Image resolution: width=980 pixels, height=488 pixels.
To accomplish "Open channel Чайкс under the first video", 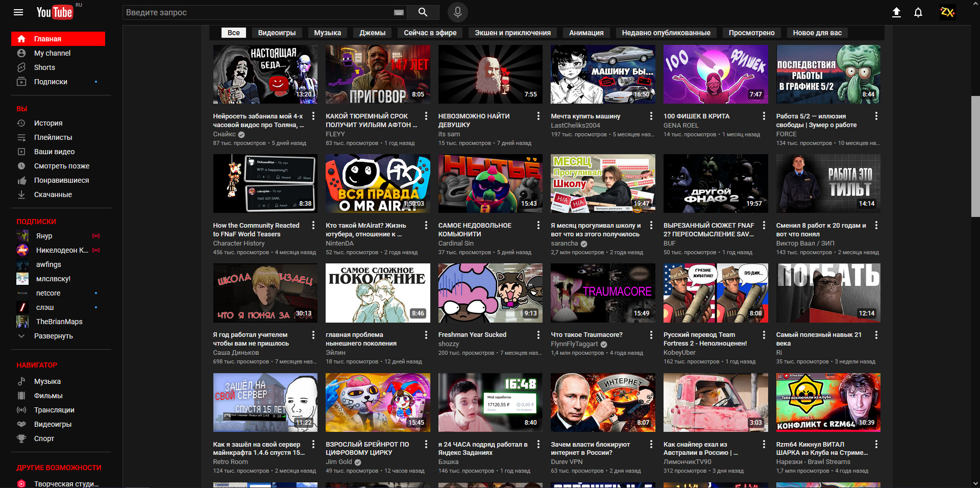I will [x=225, y=134].
